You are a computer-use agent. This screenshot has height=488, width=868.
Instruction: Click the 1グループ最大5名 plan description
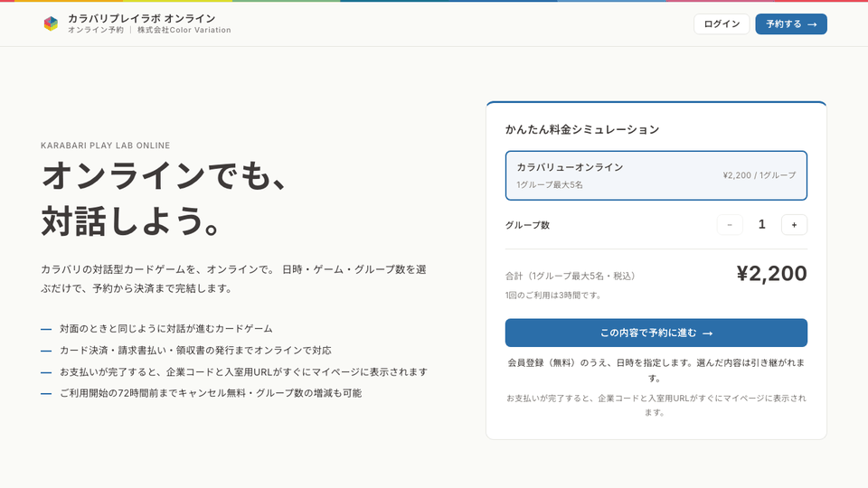pos(550,184)
